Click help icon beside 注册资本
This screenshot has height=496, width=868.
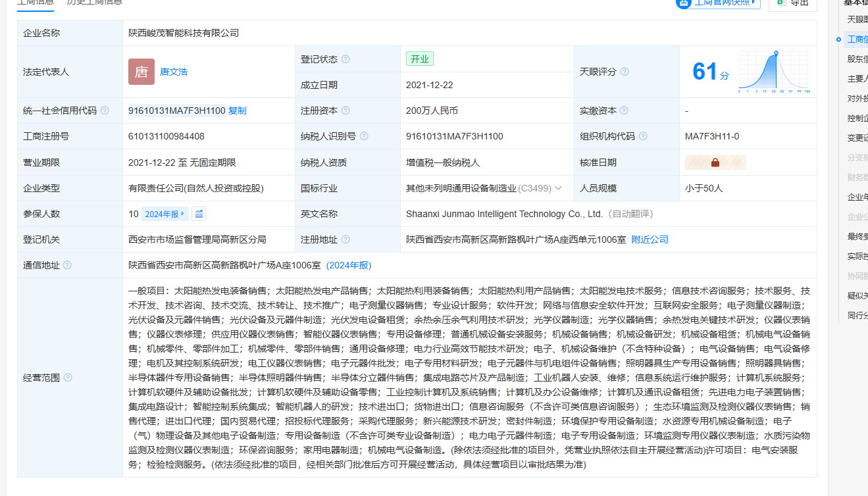(345, 111)
